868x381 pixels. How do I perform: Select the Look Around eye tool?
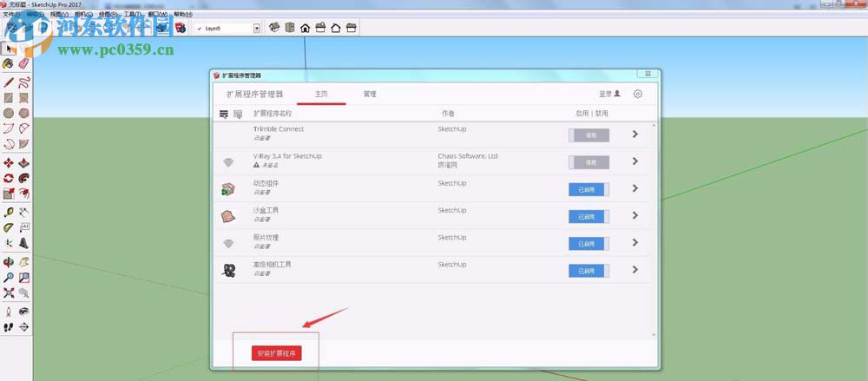23,312
